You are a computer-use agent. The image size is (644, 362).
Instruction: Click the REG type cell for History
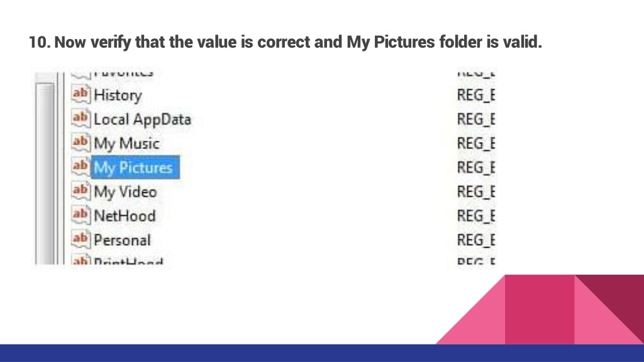click(476, 95)
